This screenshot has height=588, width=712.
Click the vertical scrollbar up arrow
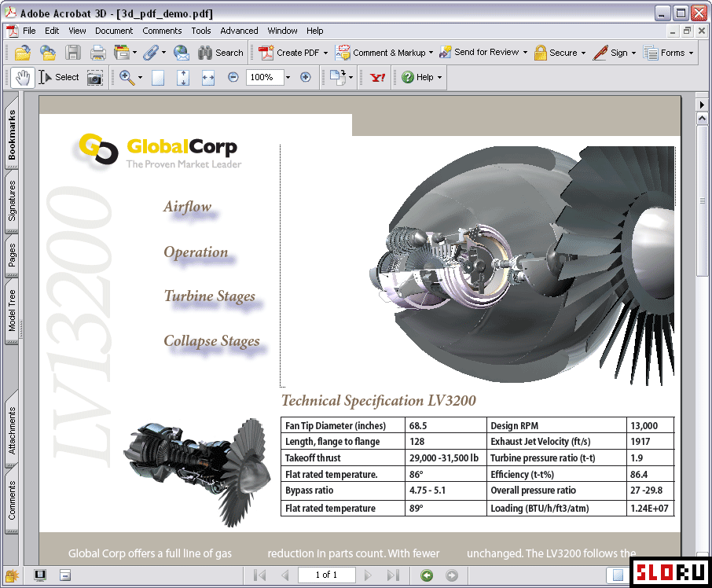702,119
